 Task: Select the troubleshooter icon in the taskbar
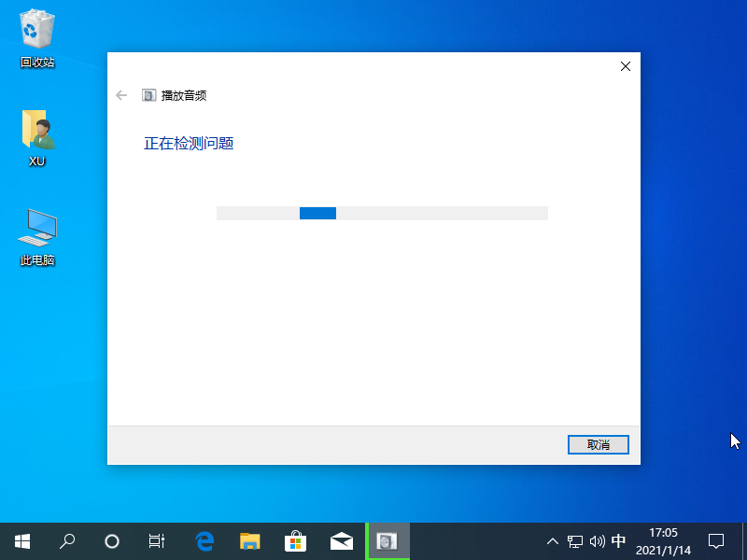(387, 541)
